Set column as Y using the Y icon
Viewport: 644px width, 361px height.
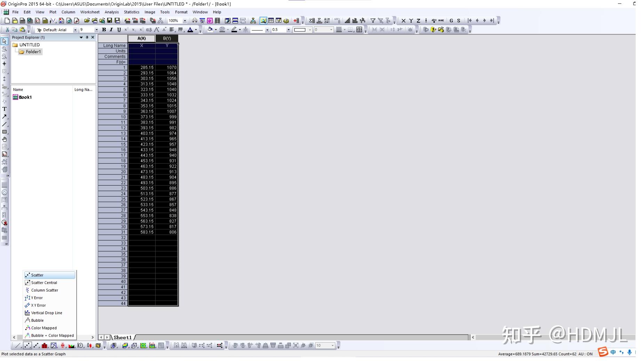coord(411,21)
